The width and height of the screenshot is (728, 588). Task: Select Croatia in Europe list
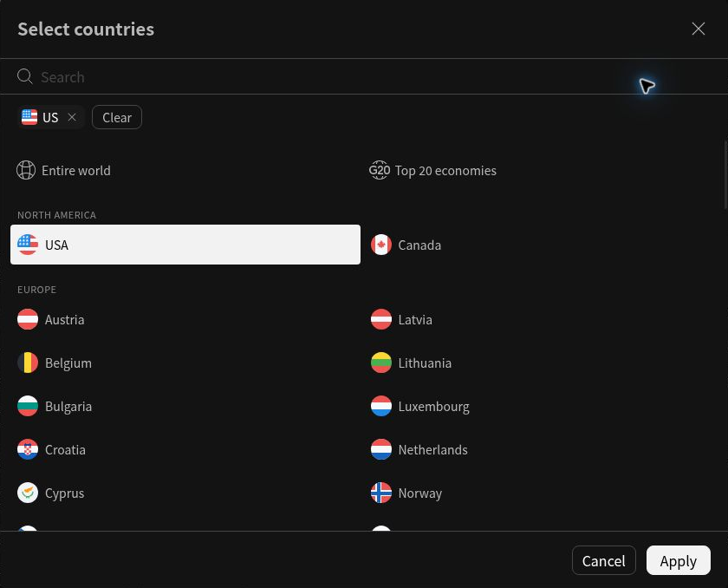click(185, 449)
